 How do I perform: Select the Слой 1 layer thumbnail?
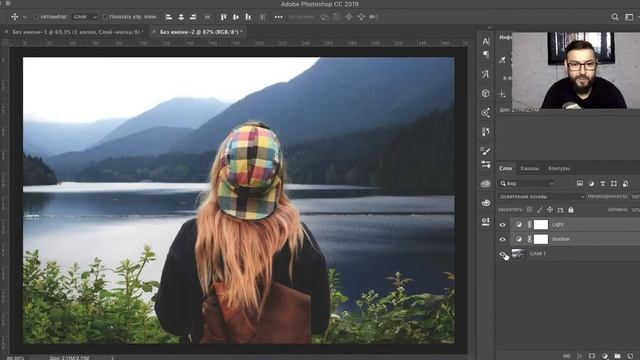coord(518,253)
